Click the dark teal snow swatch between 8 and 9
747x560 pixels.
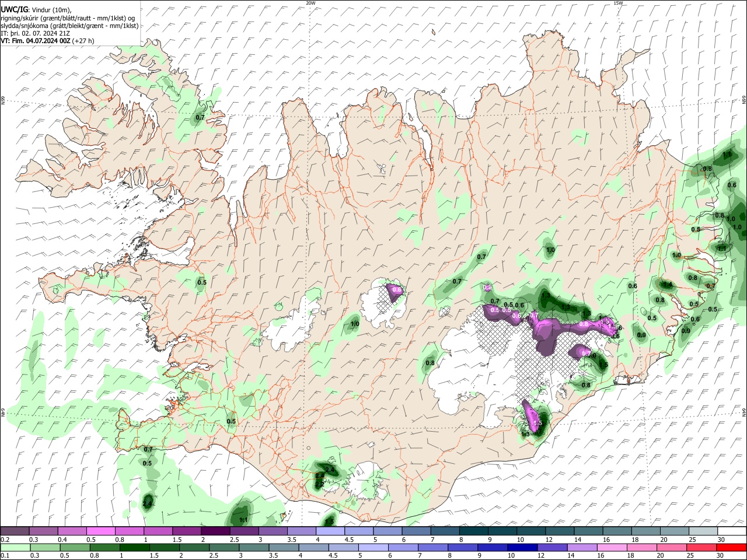[x=473, y=531]
